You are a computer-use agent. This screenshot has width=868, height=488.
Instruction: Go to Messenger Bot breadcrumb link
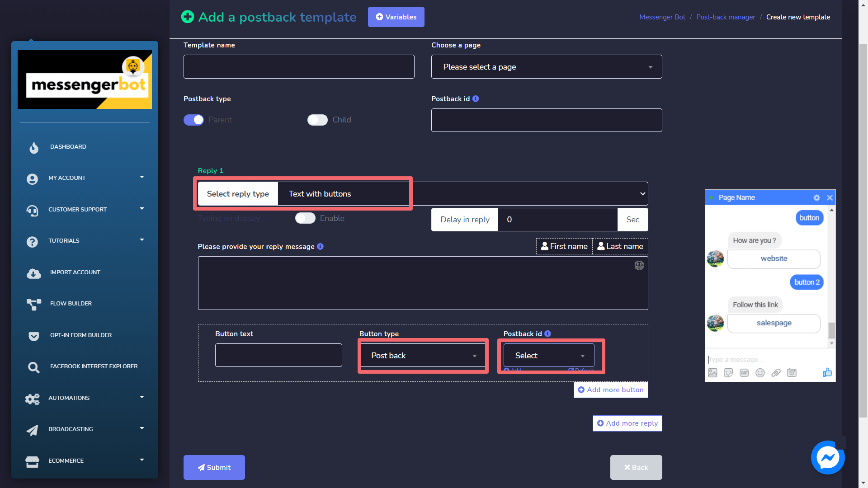click(662, 17)
